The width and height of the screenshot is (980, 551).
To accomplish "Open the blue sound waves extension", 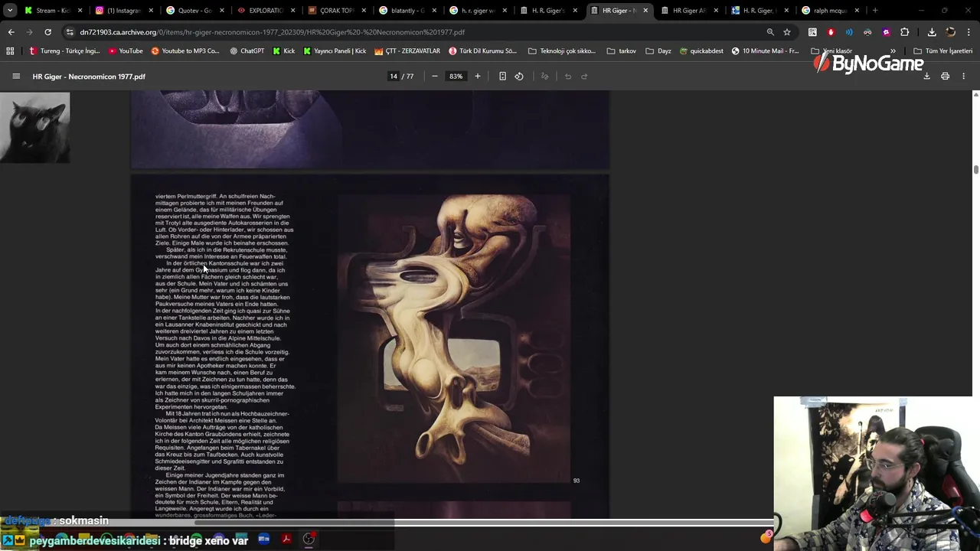I will coord(849,32).
